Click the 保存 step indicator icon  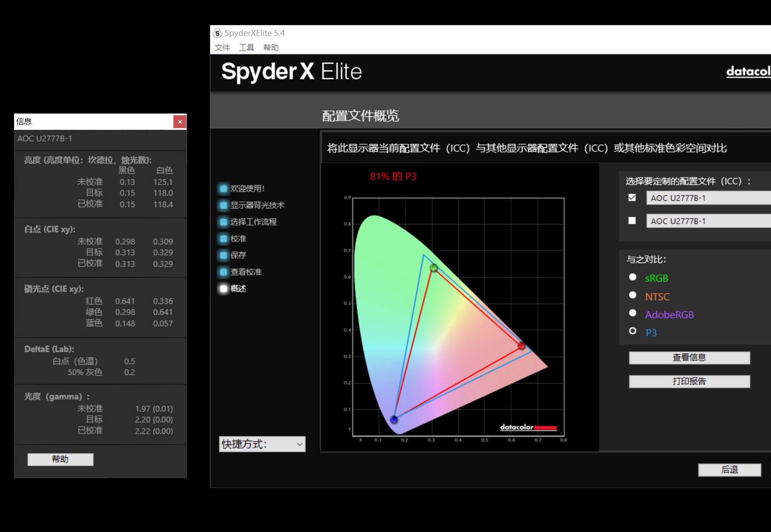(x=223, y=255)
